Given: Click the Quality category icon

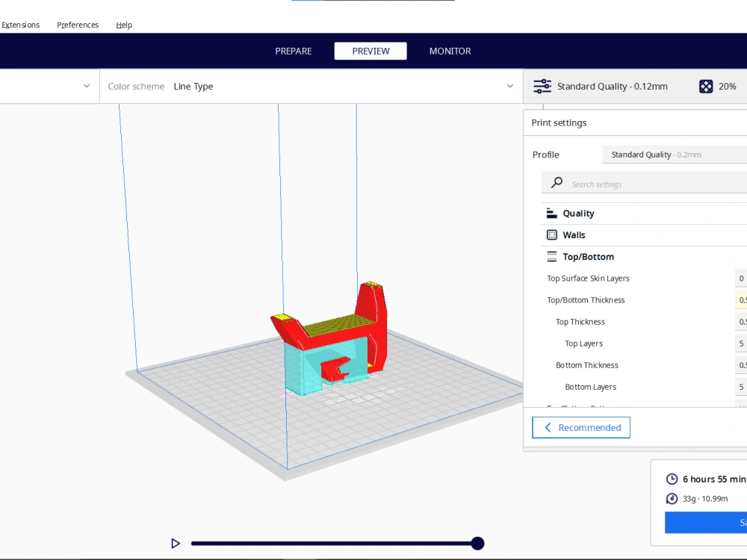Looking at the screenshot, I should tap(552, 214).
